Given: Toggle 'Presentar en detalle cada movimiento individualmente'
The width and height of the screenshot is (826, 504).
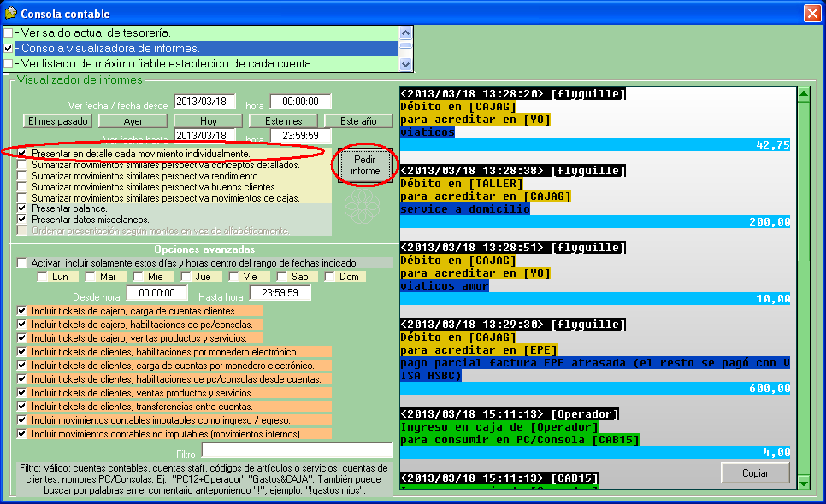Looking at the screenshot, I should coord(21,154).
